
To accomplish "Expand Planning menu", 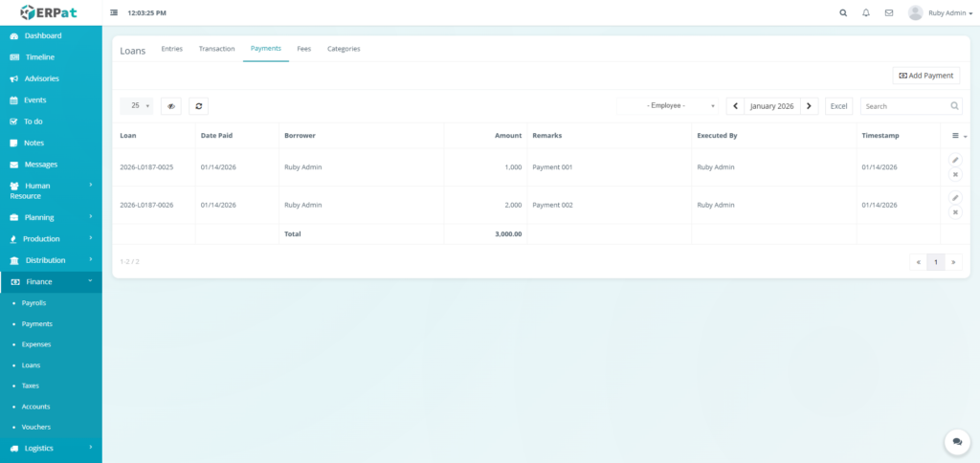I will (51, 217).
